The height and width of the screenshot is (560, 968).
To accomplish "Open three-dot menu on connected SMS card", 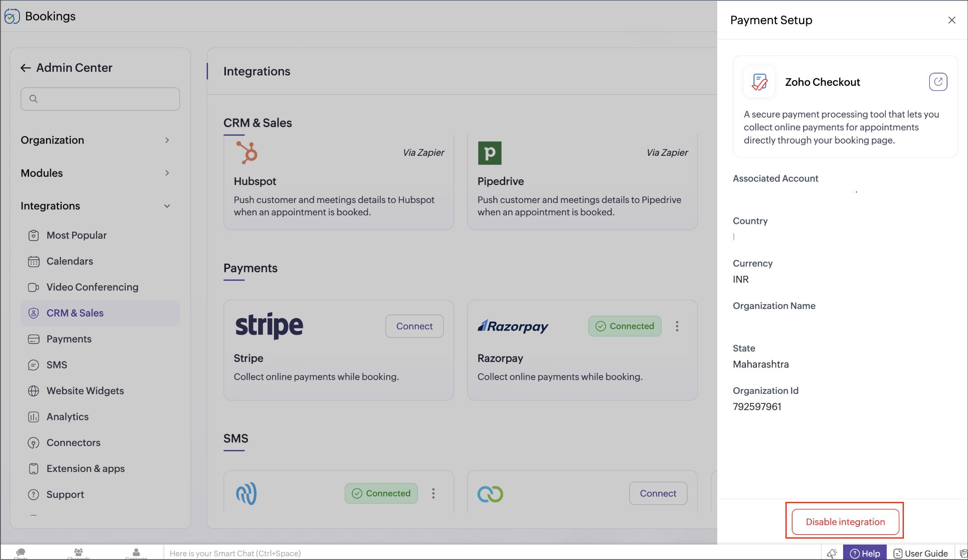I will click(433, 493).
